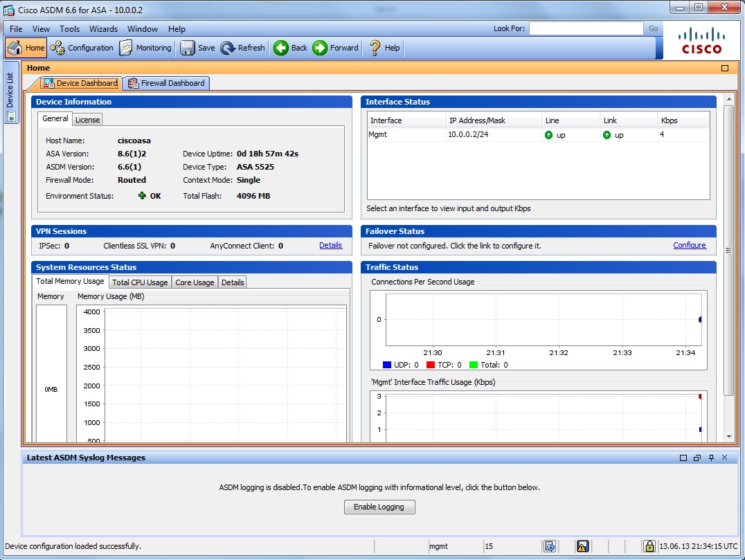Maximize the Syslog Messages panel
This screenshot has width=745, height=560.
[683, 458]
